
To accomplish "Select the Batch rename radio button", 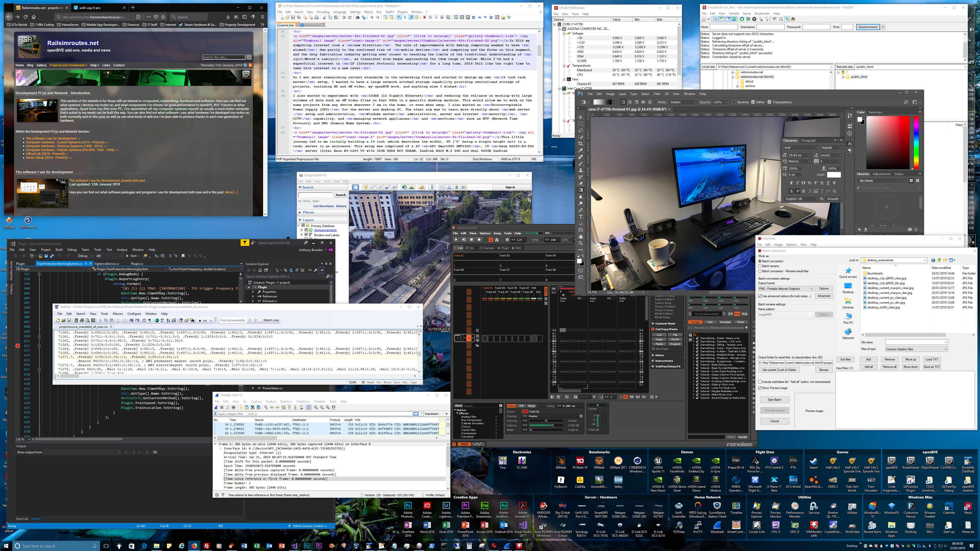I will 760,266.
